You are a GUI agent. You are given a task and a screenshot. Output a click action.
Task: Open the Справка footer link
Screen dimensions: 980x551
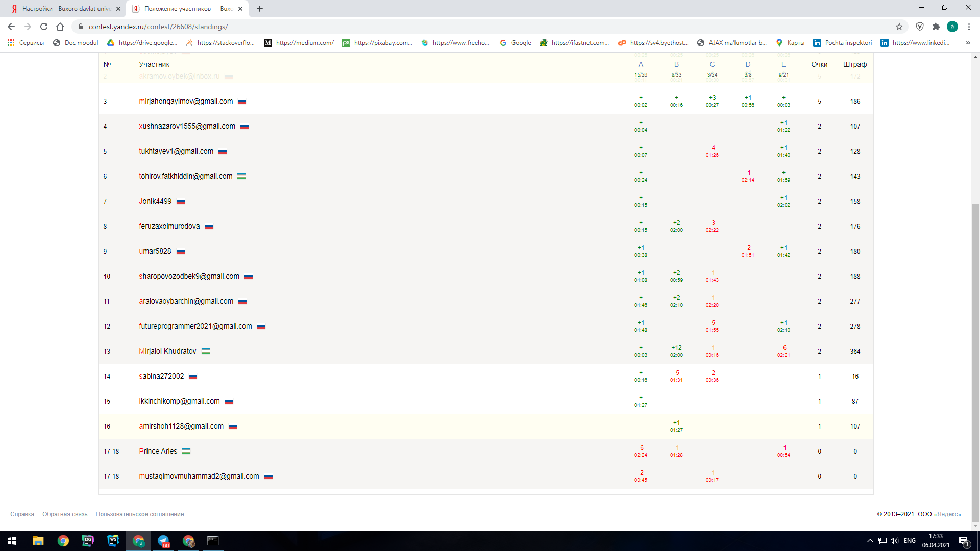point(22,514)
